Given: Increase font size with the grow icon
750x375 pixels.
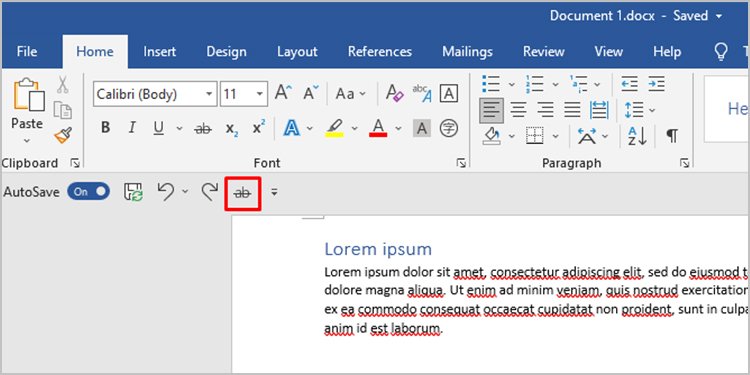Looking at the screenshot, I should pyautogui.click(x=283, y=92).
